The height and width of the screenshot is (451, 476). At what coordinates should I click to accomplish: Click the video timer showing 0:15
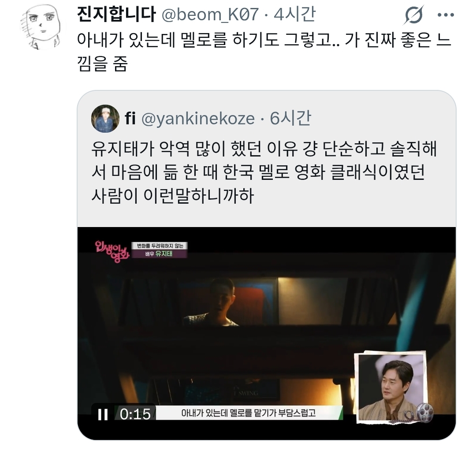135,414
